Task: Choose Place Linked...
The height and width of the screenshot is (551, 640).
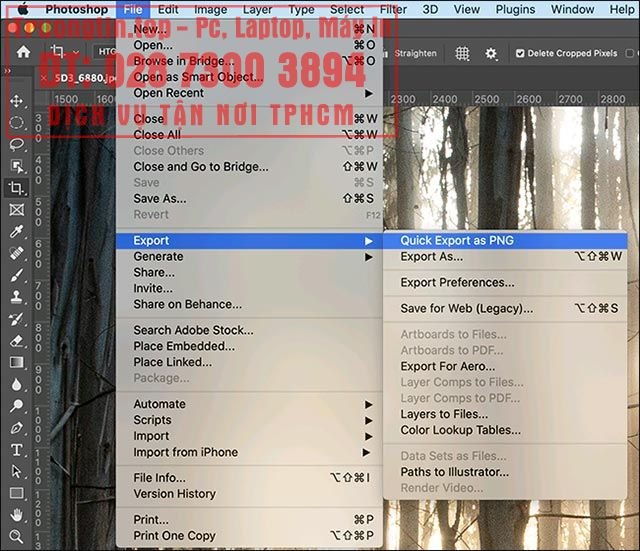Action: (x=249, y=362)
